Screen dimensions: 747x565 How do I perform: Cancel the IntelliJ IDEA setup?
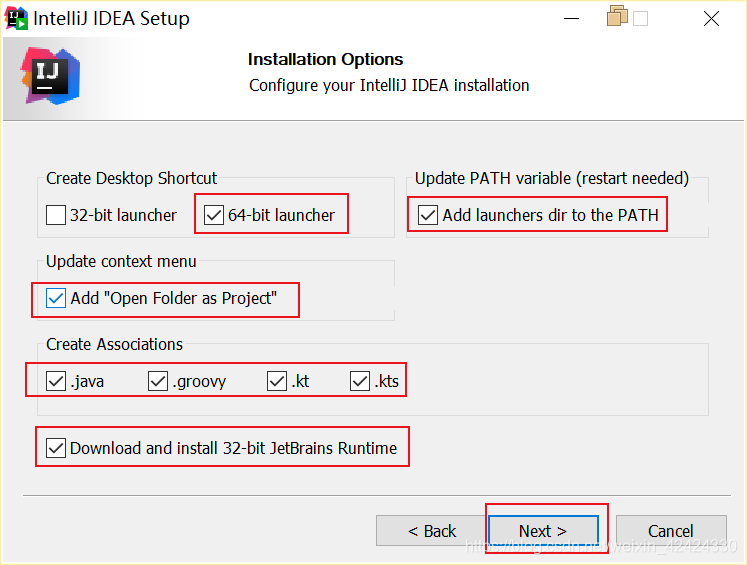pos(671,530)
